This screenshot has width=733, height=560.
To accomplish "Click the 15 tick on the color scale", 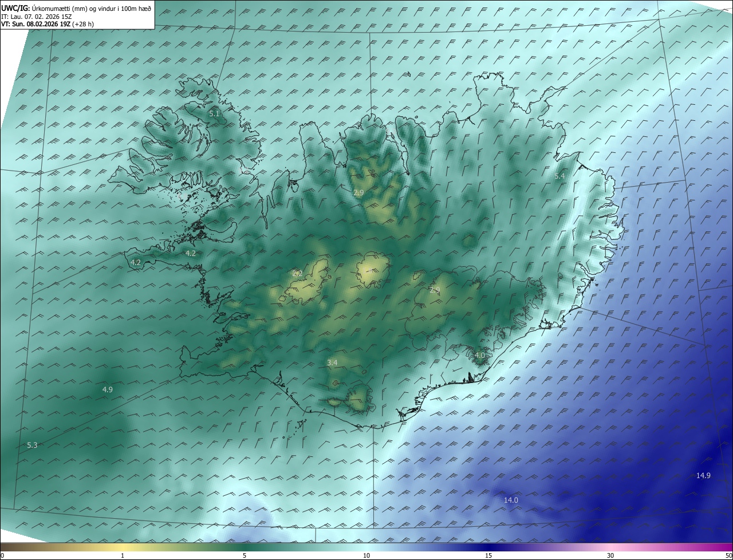I will click(x=488, y=555).
